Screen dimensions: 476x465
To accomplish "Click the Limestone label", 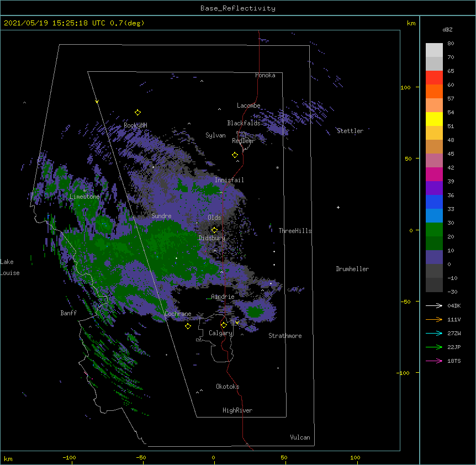I will coord(84,197).
